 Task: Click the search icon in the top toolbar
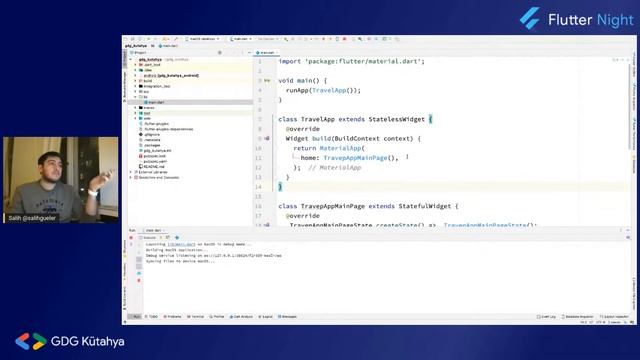coord(360,39)
